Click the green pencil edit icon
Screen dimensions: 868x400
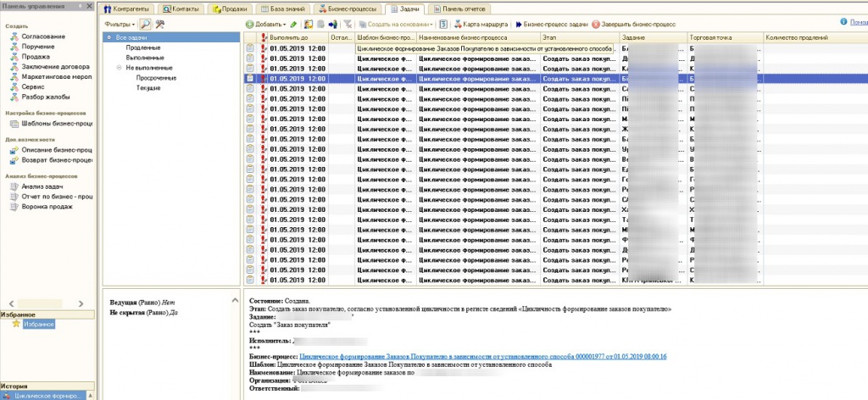click(x=293, y=25)
